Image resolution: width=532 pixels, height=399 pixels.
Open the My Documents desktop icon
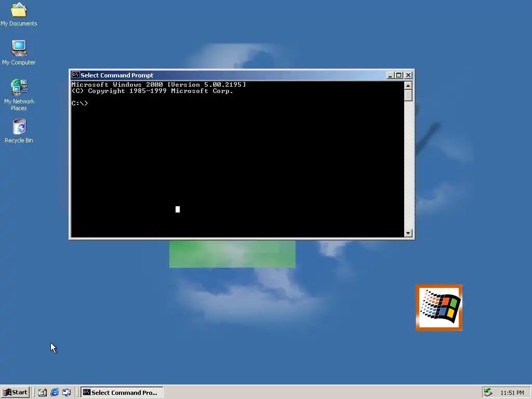(x=19, y=14)
